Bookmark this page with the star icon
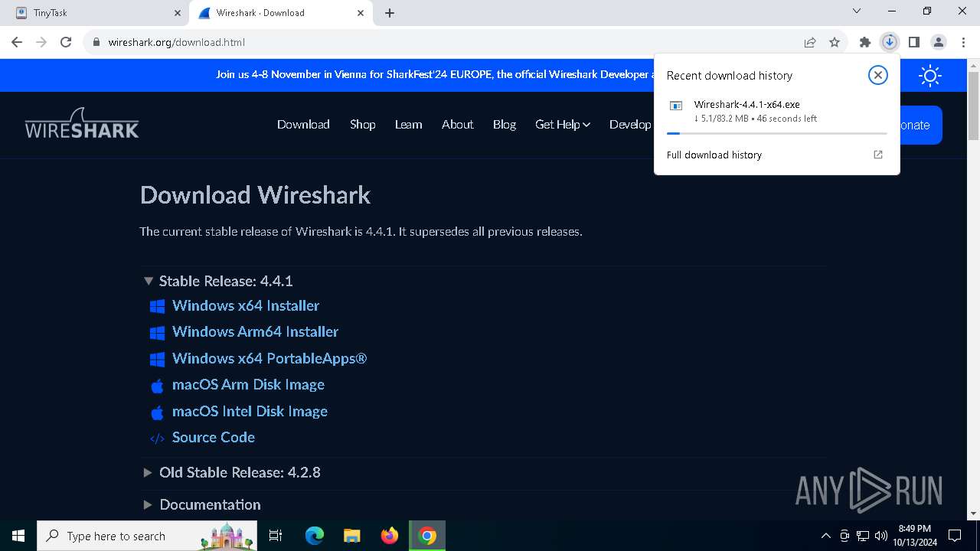The image size is (980, 551). click(835, 42)
